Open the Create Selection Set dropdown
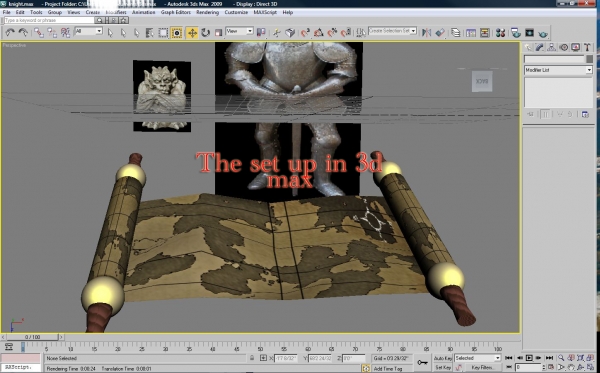The height and width of the screenshot is (373, 600). (x=392, y=31)
